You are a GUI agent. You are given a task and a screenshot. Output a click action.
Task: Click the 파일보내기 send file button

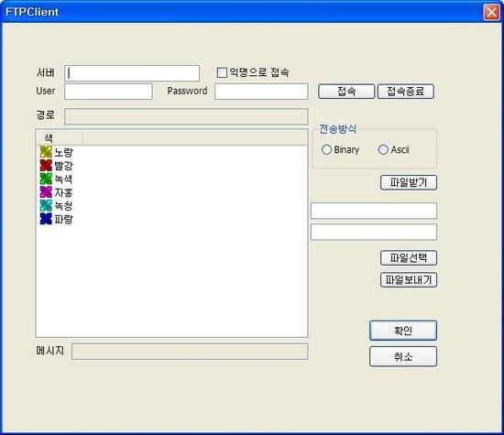(x=409, y=280)
